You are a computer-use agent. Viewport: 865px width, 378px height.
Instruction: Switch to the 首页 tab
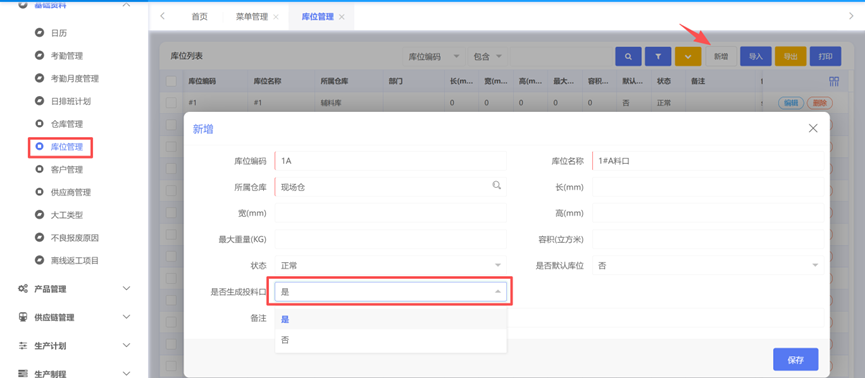pos(200,17)
